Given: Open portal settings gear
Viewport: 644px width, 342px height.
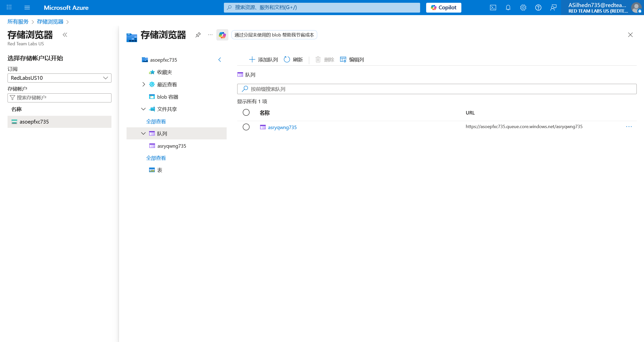Looking at the screenshot, I should [523, 8].
